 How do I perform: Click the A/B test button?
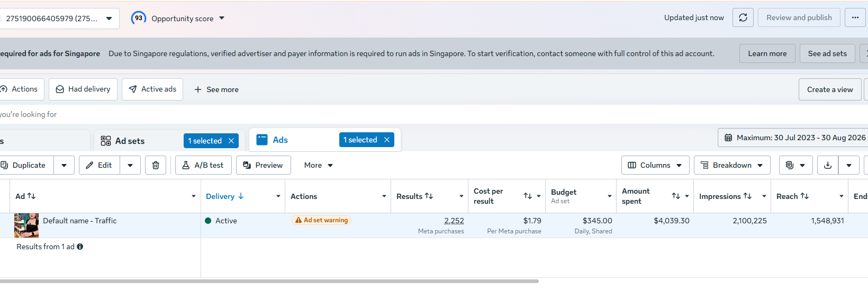tap(203, 165)
